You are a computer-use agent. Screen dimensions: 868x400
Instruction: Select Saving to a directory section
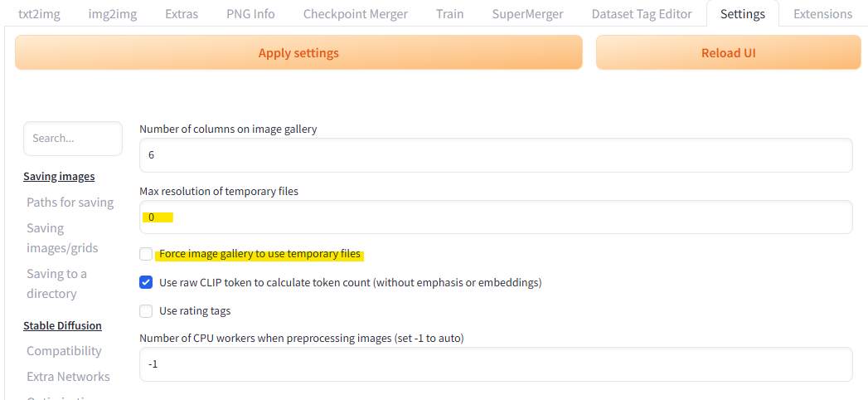click(x=56, y=284)
